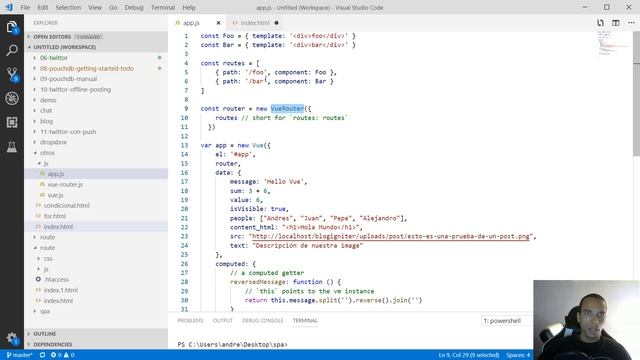Expand the 06-twittor folder
The image size is (640, 360).
point(96,58)
